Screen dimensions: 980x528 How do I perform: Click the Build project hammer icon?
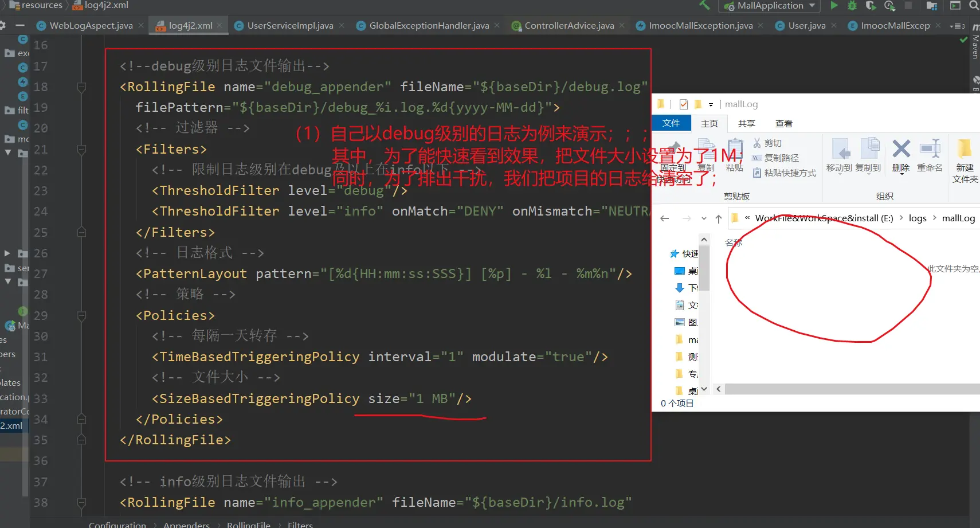(704, 6)
